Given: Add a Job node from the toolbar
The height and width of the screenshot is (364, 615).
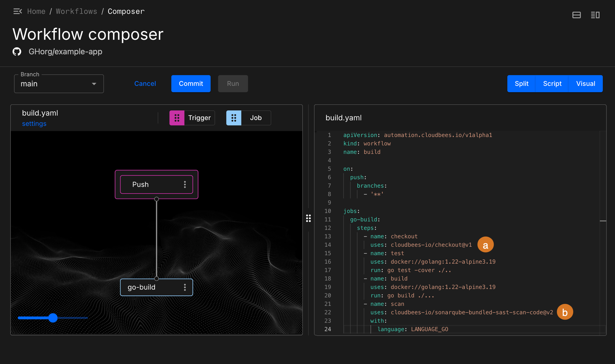Looking at the screenshot, I should [248, 118].
